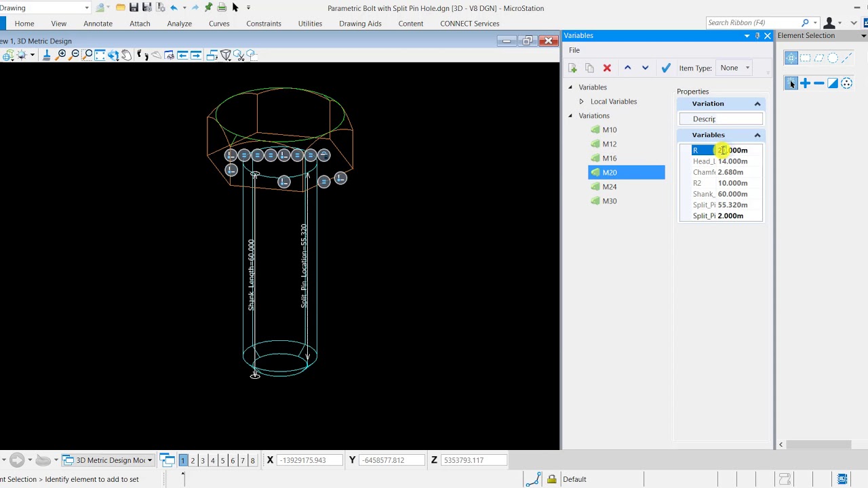
Task: Open the Constraints ribbon tab
Action: tap(263, 24)
